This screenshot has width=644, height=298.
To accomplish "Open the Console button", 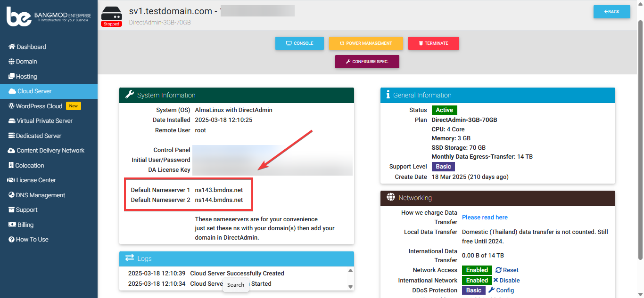I will (x=299, y=43).
